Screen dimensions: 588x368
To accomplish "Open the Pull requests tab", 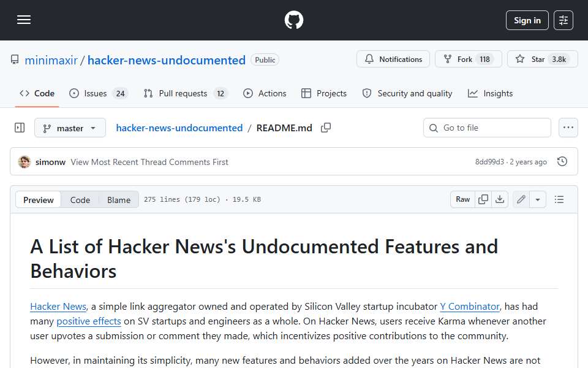I will point(186,93).
